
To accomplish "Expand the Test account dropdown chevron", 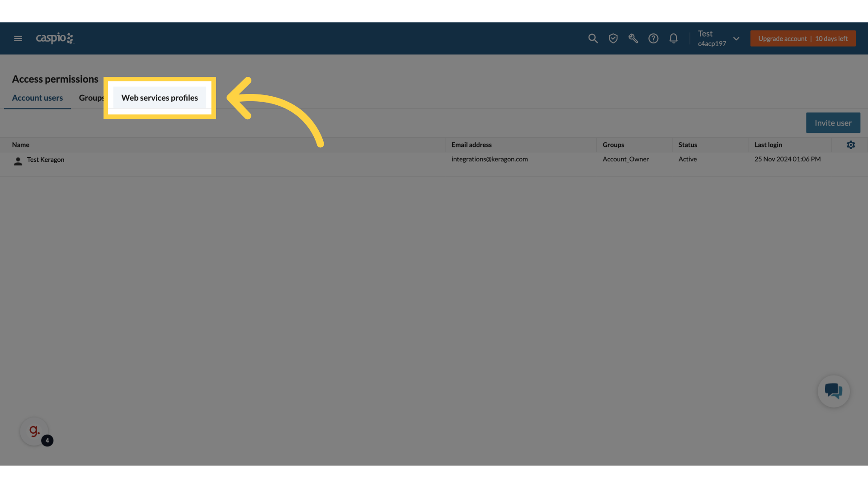I will pyautogui.click(x=736, y=38).
